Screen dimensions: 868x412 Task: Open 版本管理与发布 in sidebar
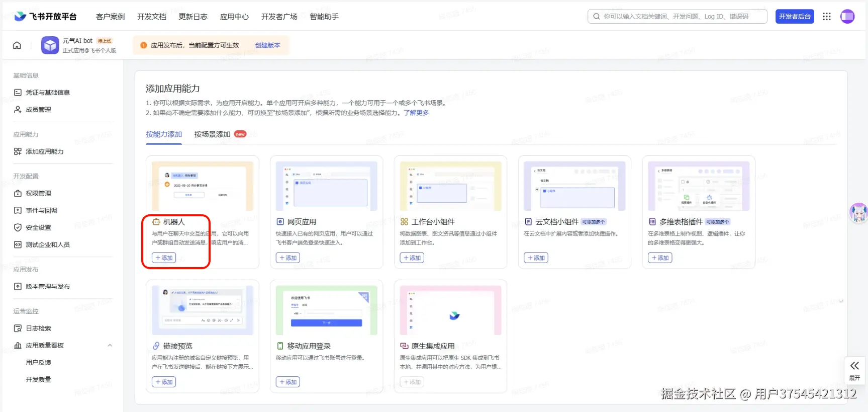pyautogui.click(x=48, y=286)
